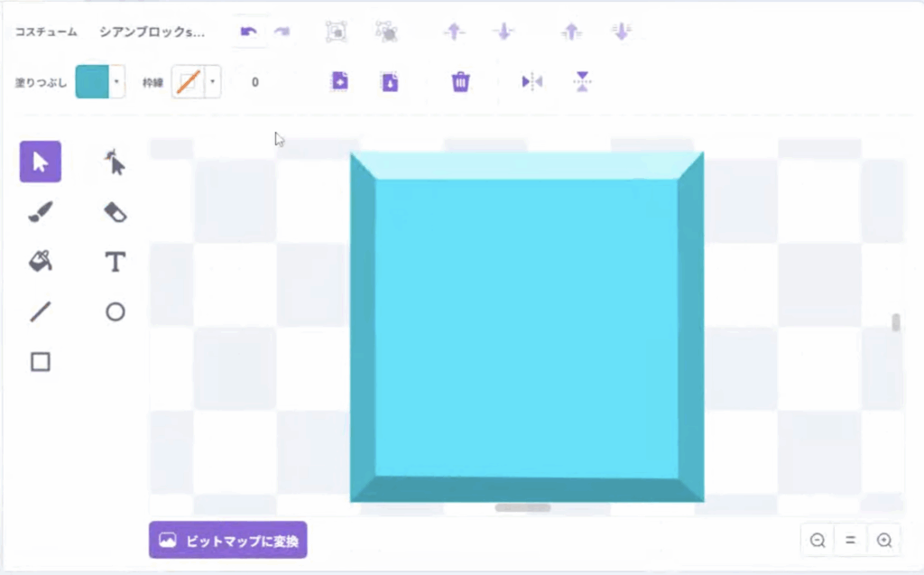Select the arrow Select tool

click(41, 162)
